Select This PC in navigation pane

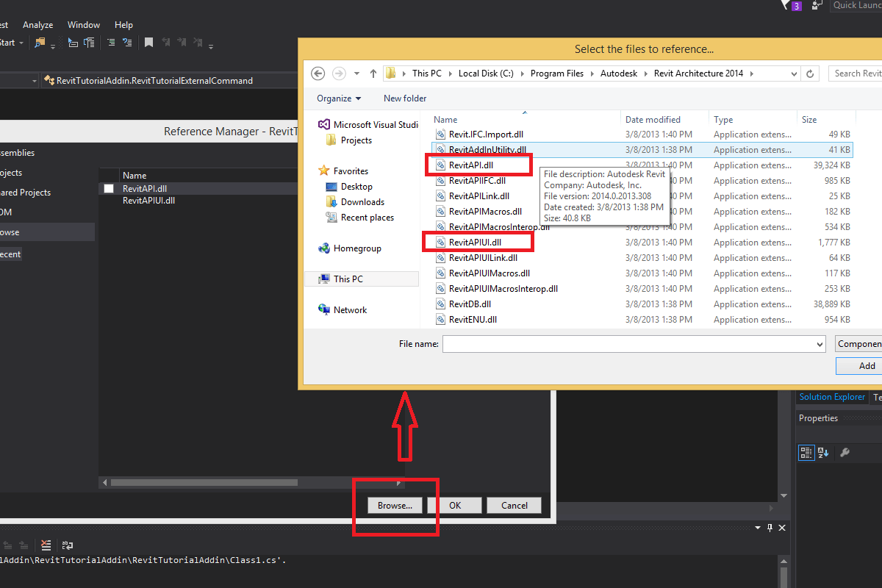click(x=362, y=279)
